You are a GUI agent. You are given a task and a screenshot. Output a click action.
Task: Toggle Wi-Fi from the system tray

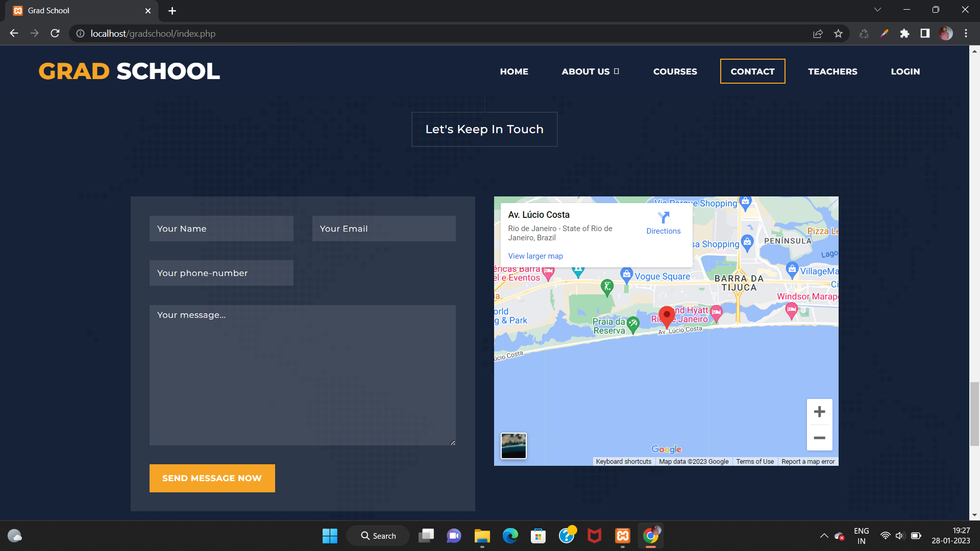[885, 535]
